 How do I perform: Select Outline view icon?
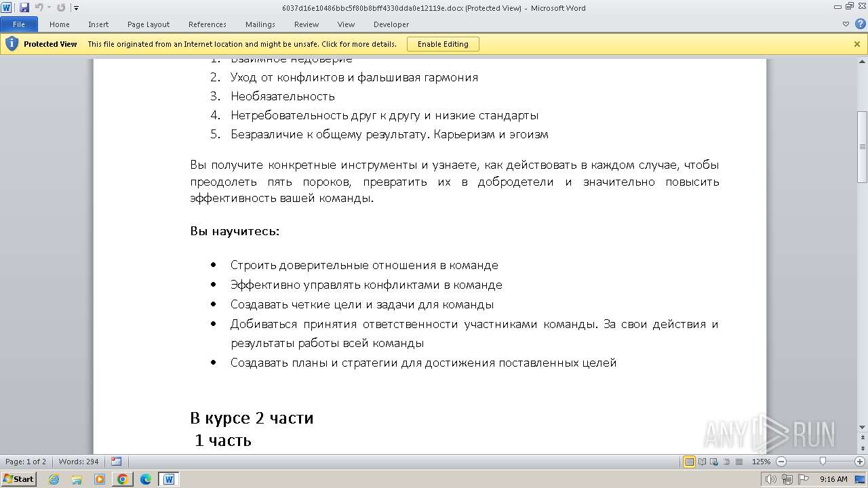pos(726,462)
